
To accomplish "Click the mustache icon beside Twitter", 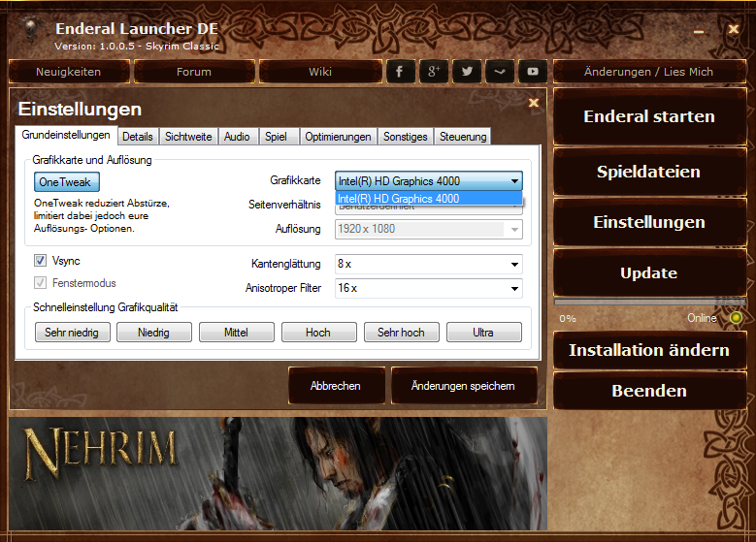I will pyautogui.click(x=500, y=72).
